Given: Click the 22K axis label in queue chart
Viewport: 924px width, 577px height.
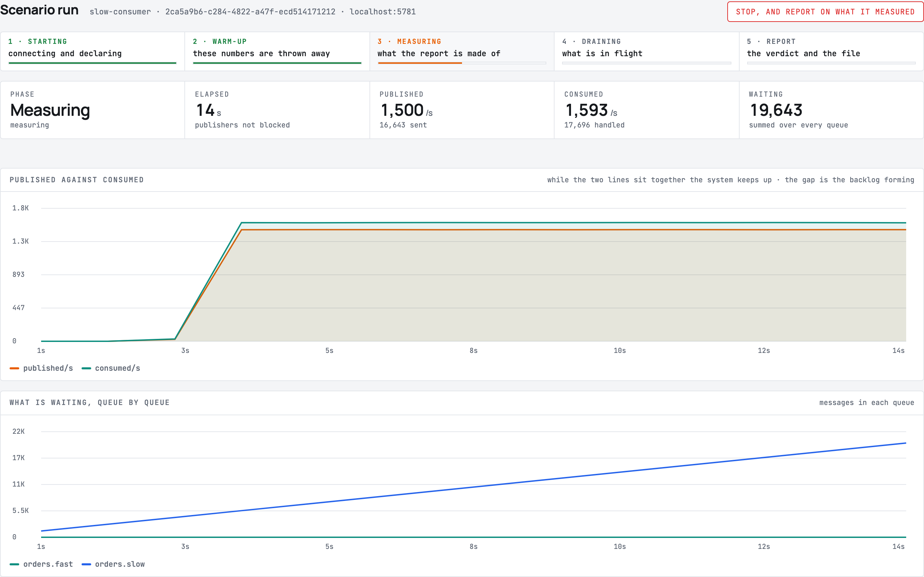Looking at the screenshot, I should (x=19, y=432).
